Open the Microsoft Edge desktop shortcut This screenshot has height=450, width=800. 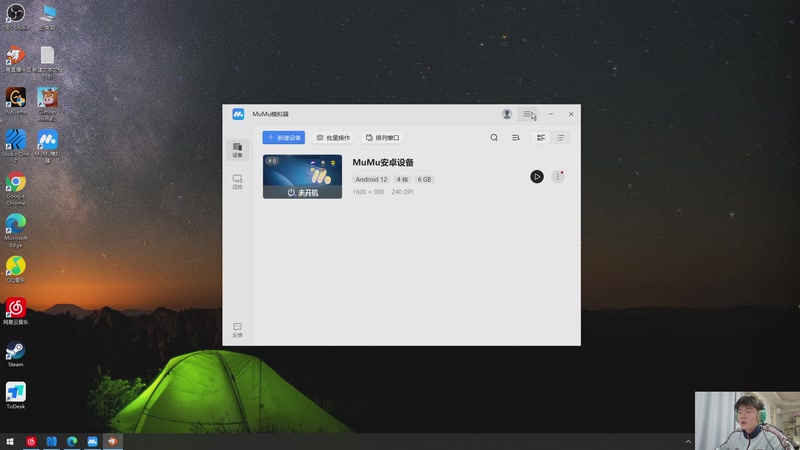15,231
